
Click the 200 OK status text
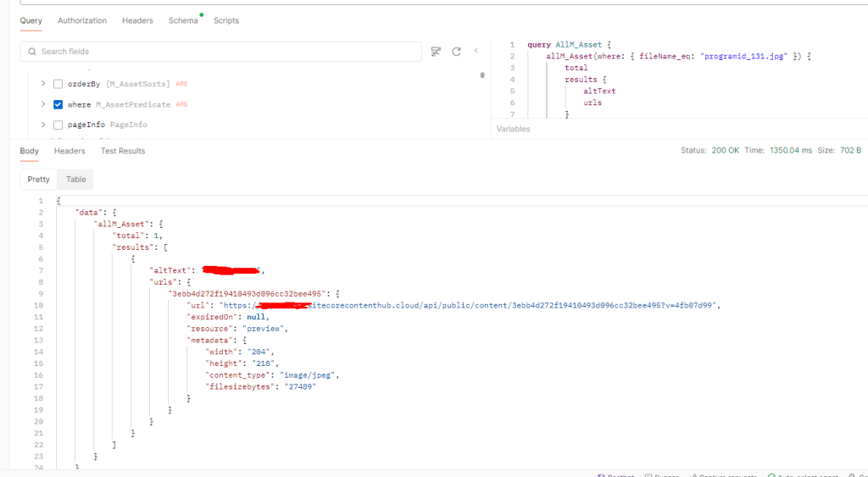726,151
